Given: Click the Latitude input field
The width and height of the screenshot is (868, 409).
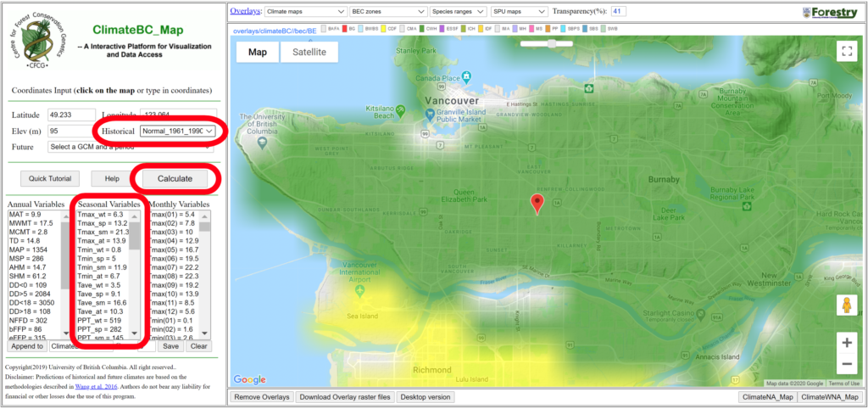Looking at the screenshot, I should pyautogui.click(x=71, y=115).
